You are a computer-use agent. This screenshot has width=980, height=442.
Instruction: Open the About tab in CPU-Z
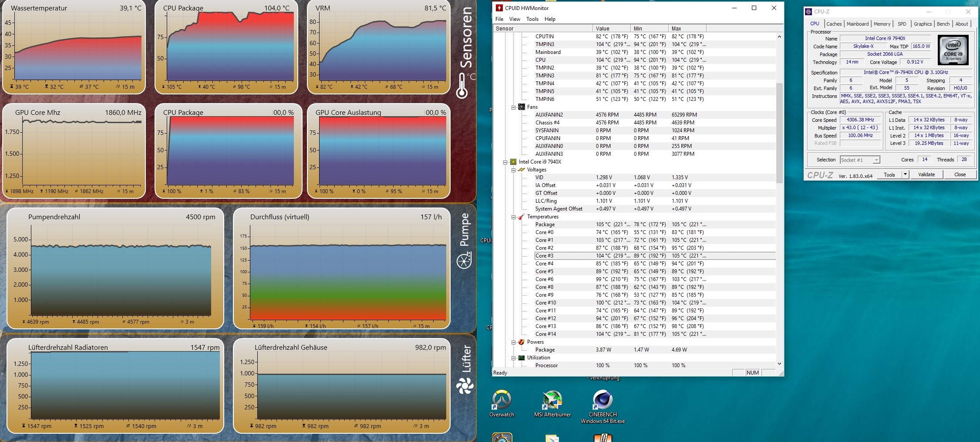(x=962, y=24)
